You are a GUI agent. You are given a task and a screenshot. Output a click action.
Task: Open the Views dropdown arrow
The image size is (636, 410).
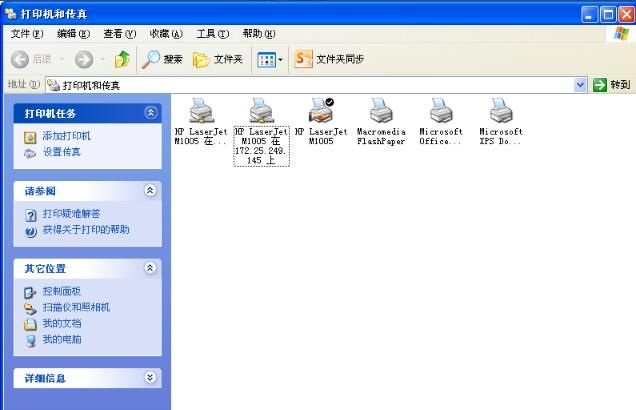pyautogui.click(x=280, y=60)
